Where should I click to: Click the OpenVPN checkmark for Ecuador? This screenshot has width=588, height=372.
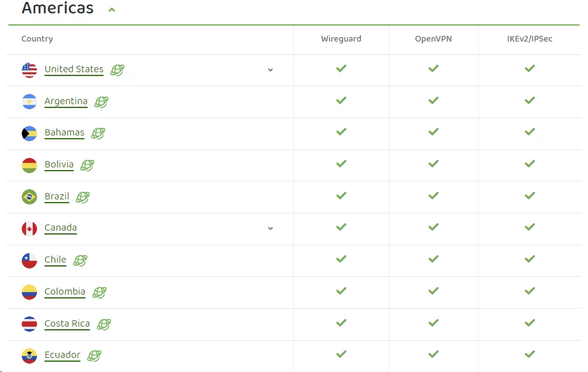point(433,353)
